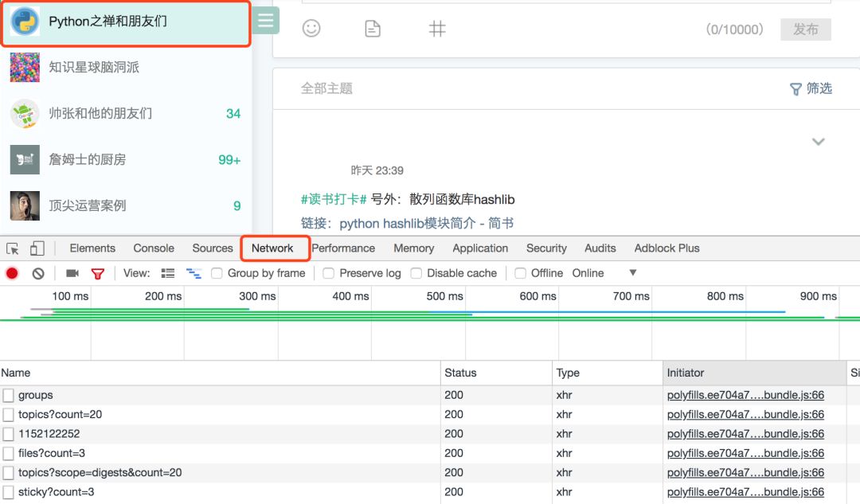Open the Audits tab
The height and width of the screenshot is (504, 860).
pos(600,248)
